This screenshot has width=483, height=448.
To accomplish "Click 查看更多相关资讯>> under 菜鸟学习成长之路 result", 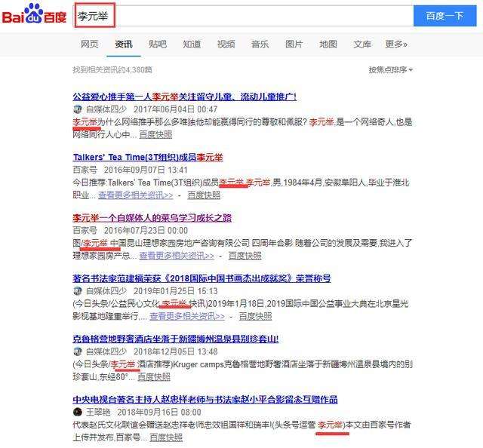I will point(177,256).
